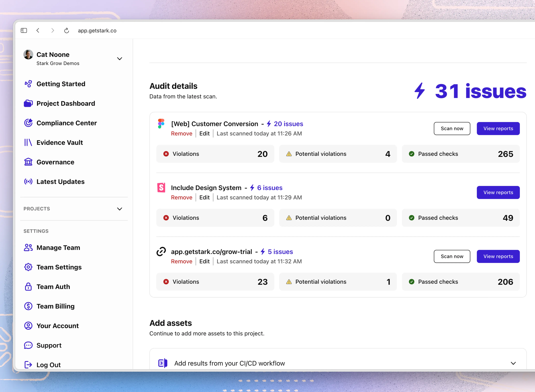Click the Compliance Center target icon

(x=28, y=123)
